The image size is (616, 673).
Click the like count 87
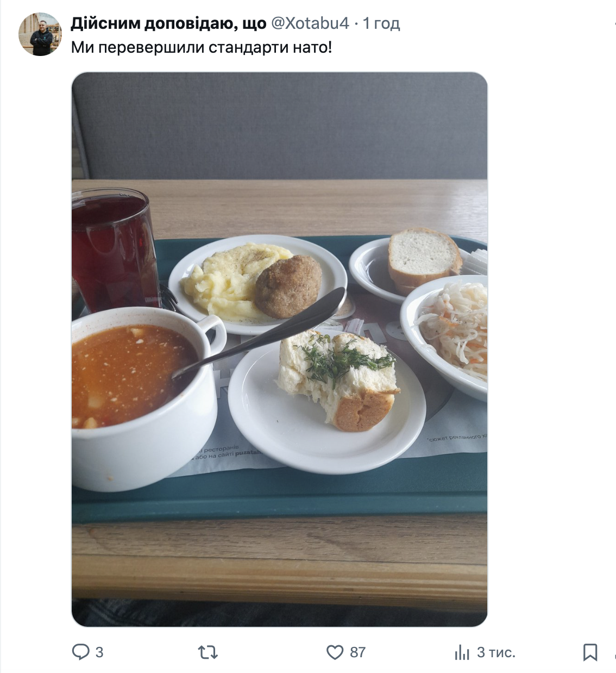pos(357,652)
